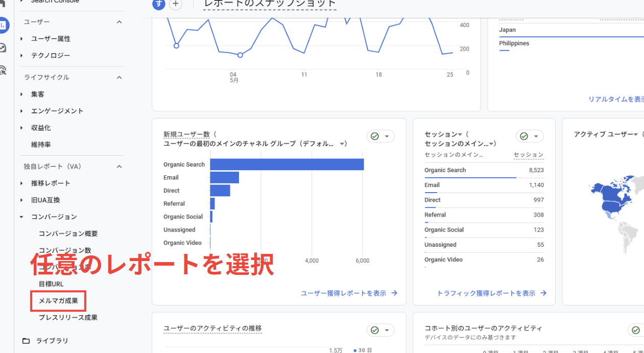Open the 維持率 report
The height and width of the screenshot is (353, 644).
point(41,145)
